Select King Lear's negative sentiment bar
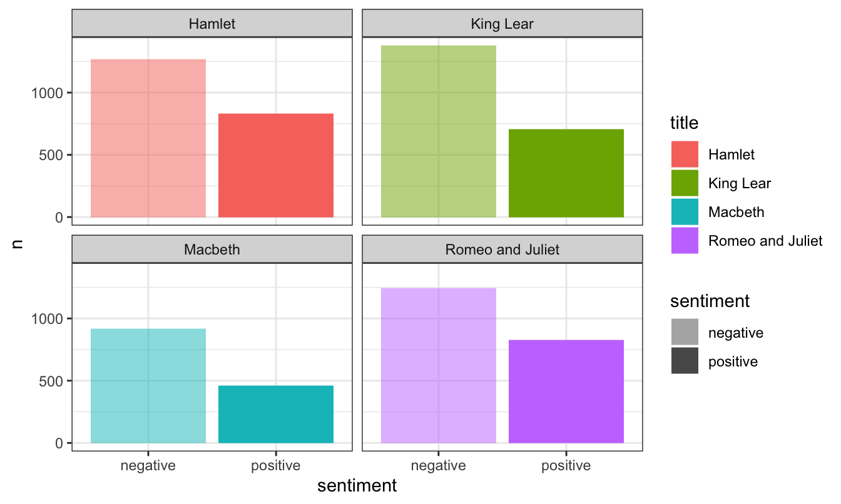Image resolution: width=841 pixels, height=504 pixels. pyautogui.click(x=438, y=131)
